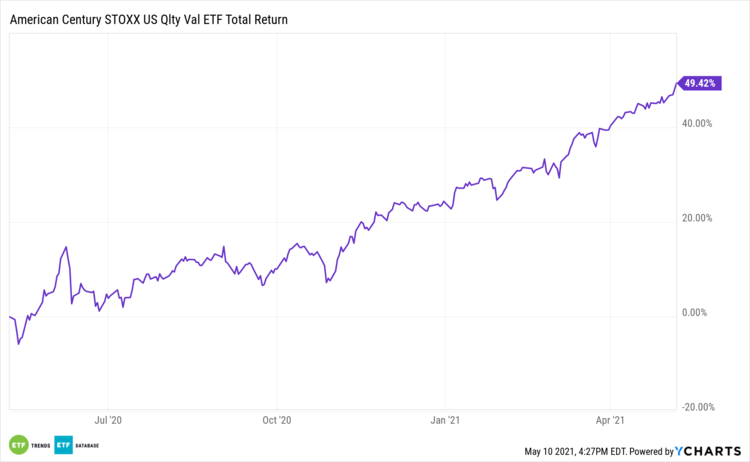
Task: Click the June 2020 spike peak on line
Action: point(66,247)
